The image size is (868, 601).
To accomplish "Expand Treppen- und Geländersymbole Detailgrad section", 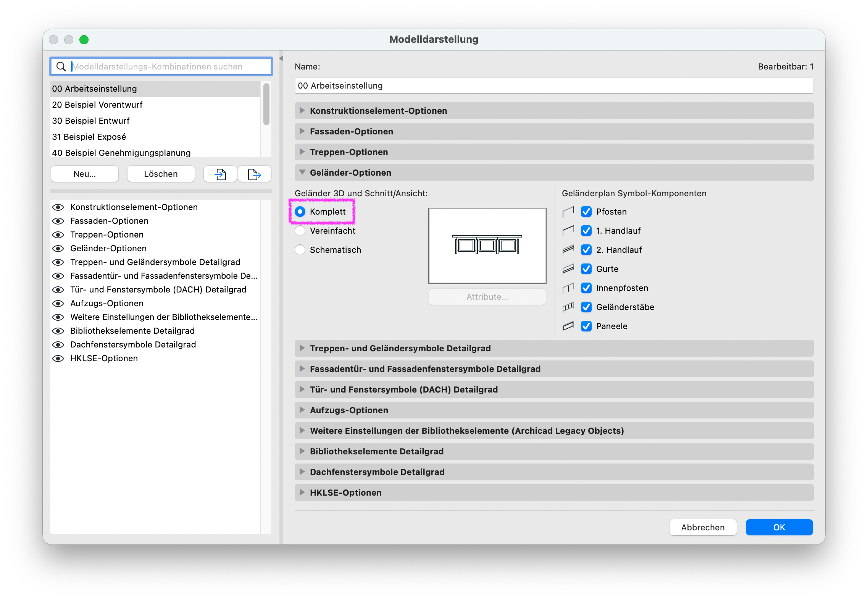I will point(554,348).
